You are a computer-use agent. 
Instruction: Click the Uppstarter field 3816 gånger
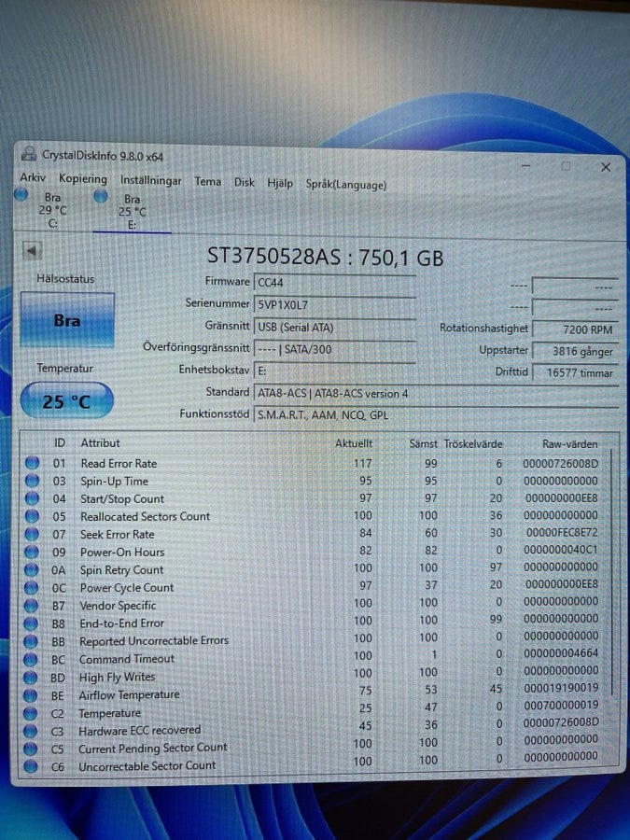pos(575,352)
